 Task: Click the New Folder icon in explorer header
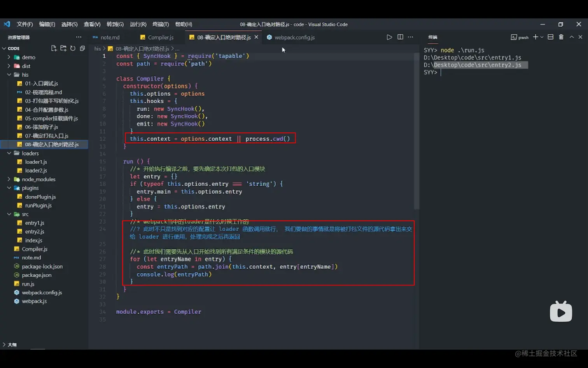[x=63, y=48]
